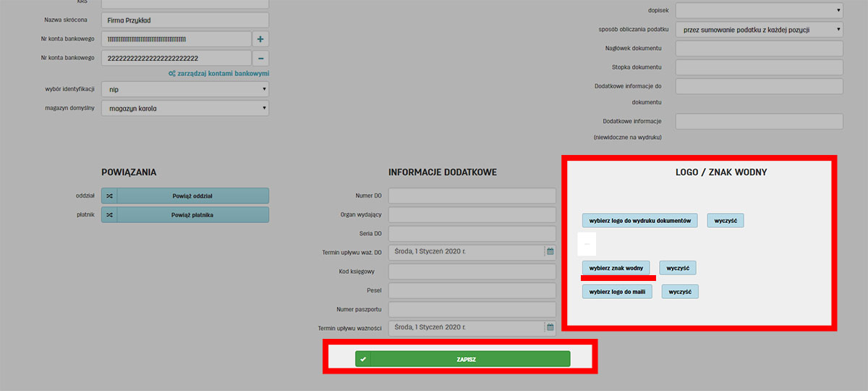Image resolution: width=868 pixels, height=391 pixels.
Task: Clear the watermark with its wyczyść button
Action: [678, 268]
